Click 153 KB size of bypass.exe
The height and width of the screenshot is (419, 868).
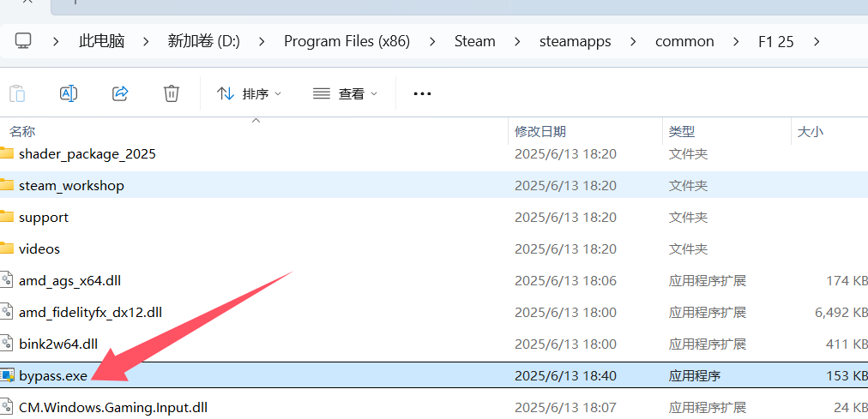pyautogui.click(x=847, y=376)
